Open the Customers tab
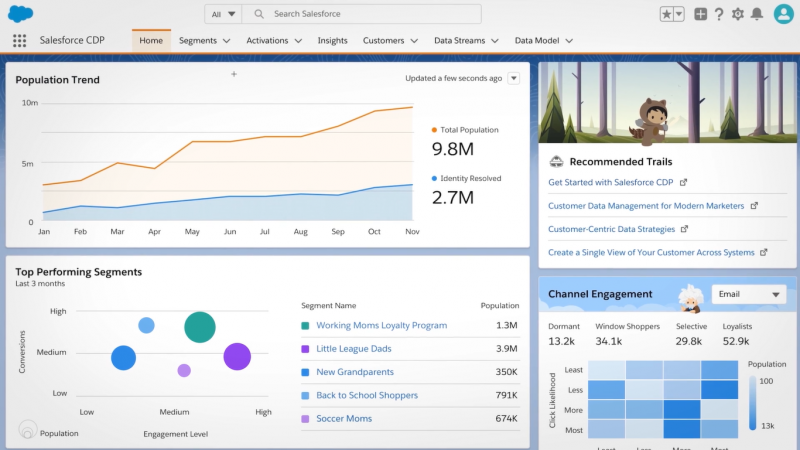The image size is (800, 450). 383,40
